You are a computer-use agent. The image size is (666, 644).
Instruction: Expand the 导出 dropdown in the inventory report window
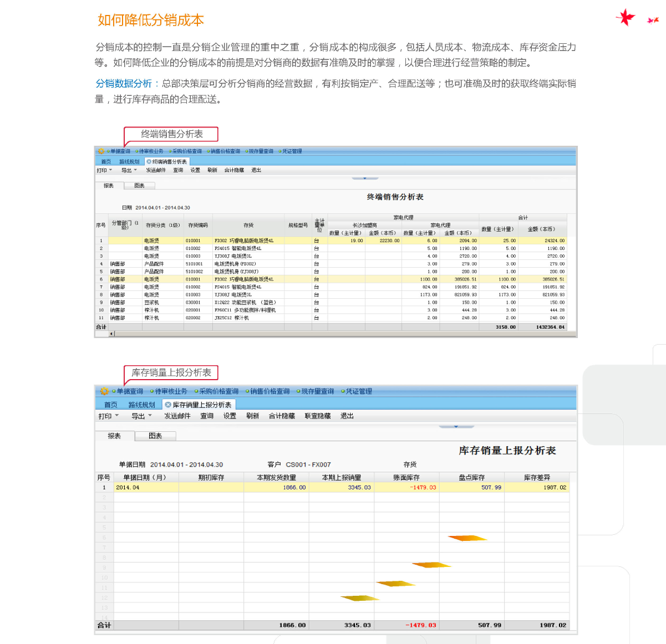(x=141, y=416)
